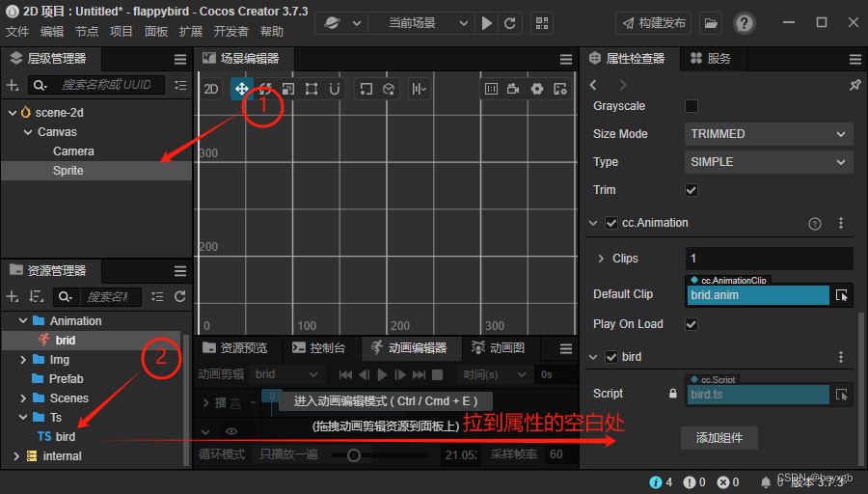Viewport: 868px width, 494px height.
Task: Open the cc.Animation help icon
Action: [815, 224]
